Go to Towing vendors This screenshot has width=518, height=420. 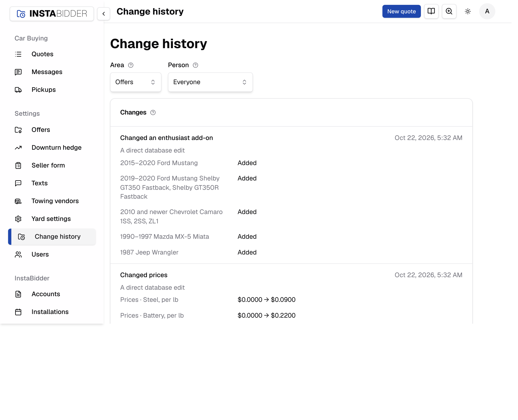tap(52, 201)
